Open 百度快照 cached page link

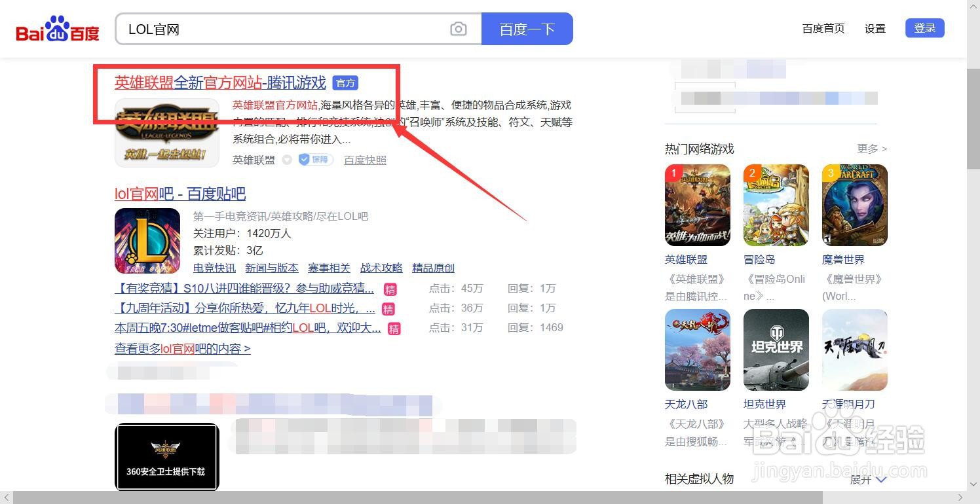coord(365,160)
